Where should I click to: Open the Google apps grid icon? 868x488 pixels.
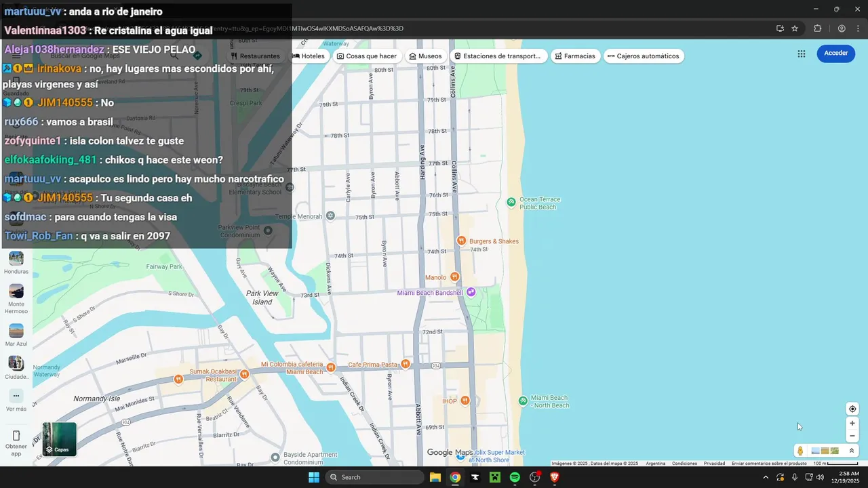point(802,54)
